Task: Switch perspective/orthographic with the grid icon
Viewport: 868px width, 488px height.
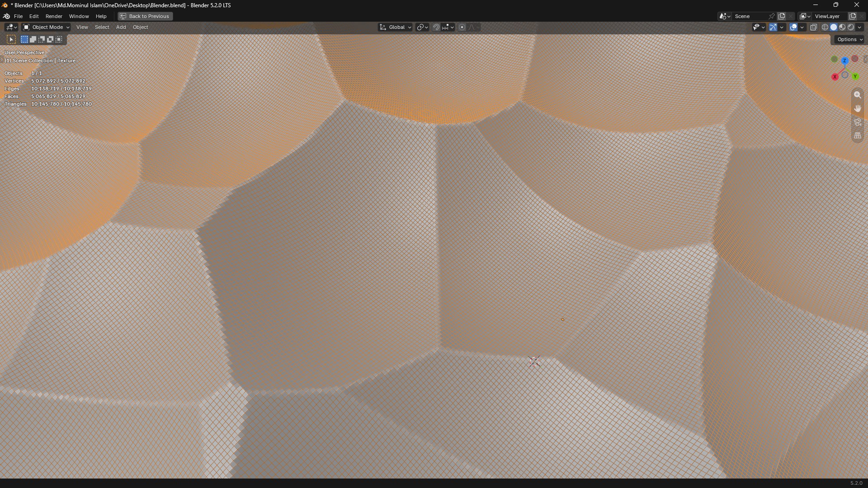Action: coord(858,136)
